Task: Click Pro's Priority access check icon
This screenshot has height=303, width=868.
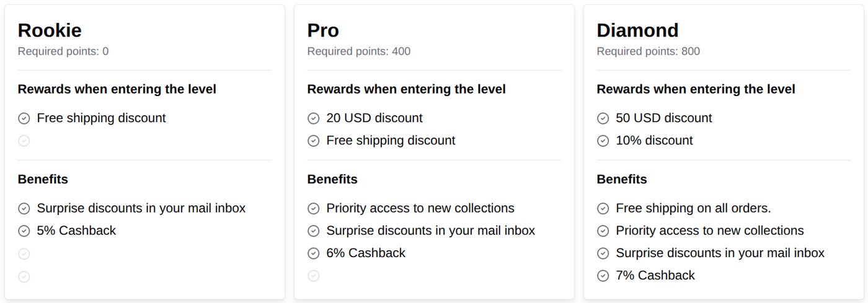Action: click(x=314, y=209)
